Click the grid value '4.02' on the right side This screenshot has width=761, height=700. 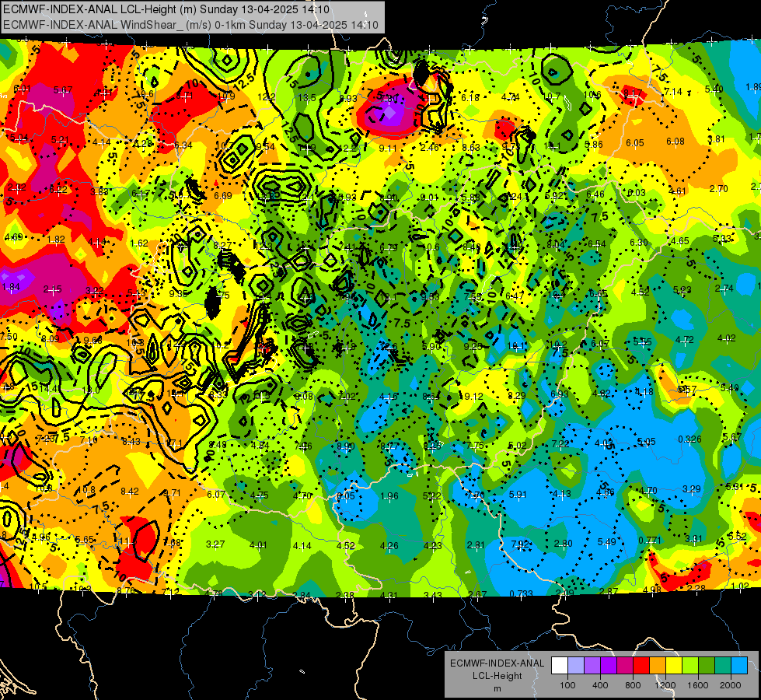pos(727,338)
